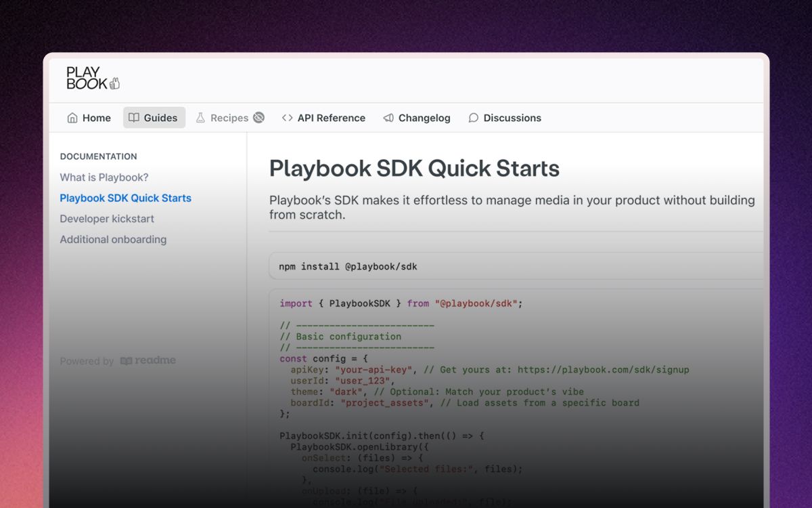Image resolution: width=812 pixels, height=508 pixels.
Task: Click the boardId "project_assets" code line
Action: pyautogui.click(x=465, y=403)
